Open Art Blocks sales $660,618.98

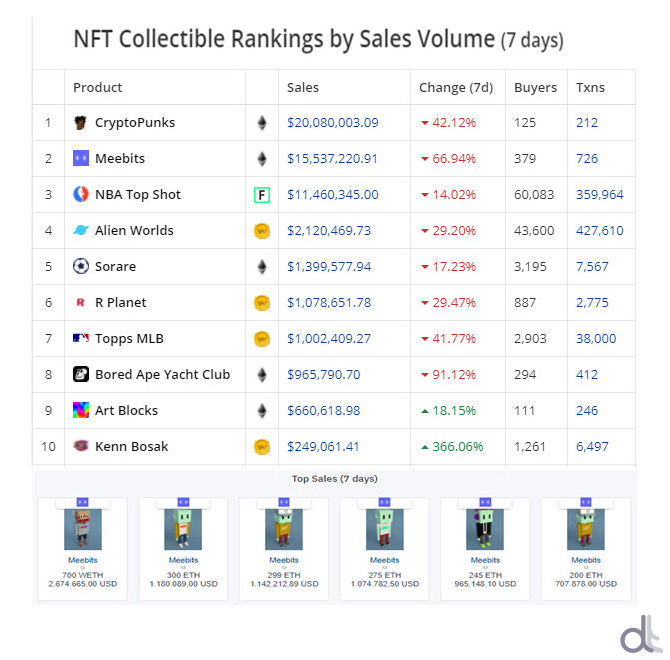click(x=323, y=411)
